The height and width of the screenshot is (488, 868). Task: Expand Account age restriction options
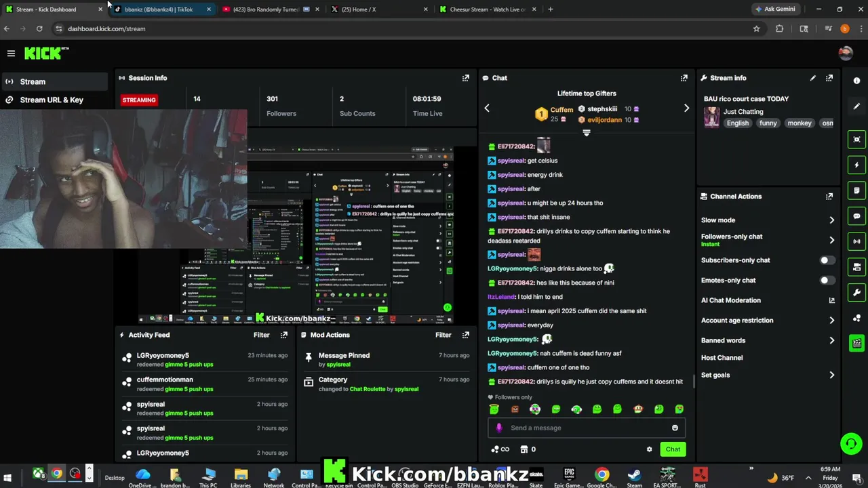point(831,321)
